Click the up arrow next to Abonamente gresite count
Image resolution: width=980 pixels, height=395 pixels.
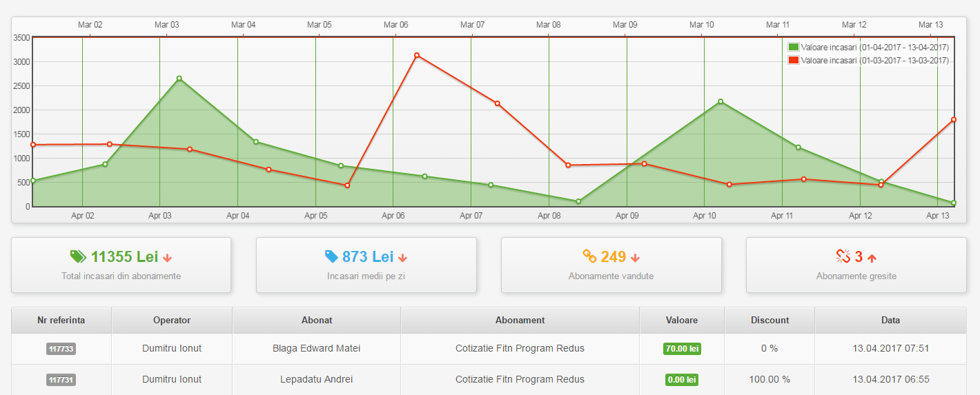tap(872, 258)
